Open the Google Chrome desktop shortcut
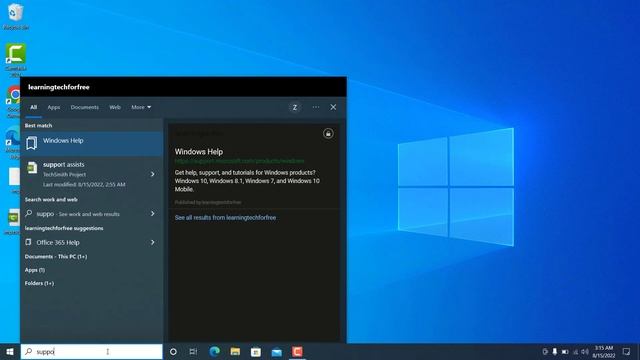 14,101
